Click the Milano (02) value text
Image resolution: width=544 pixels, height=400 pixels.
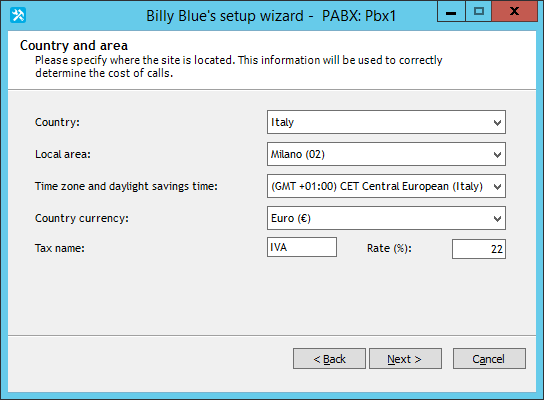[298, 154]
